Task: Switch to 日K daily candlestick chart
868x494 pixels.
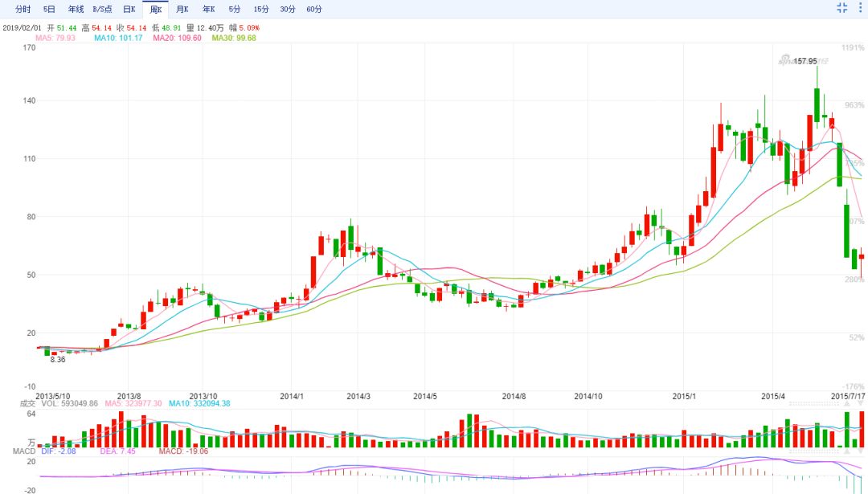Action: point(129,10)
